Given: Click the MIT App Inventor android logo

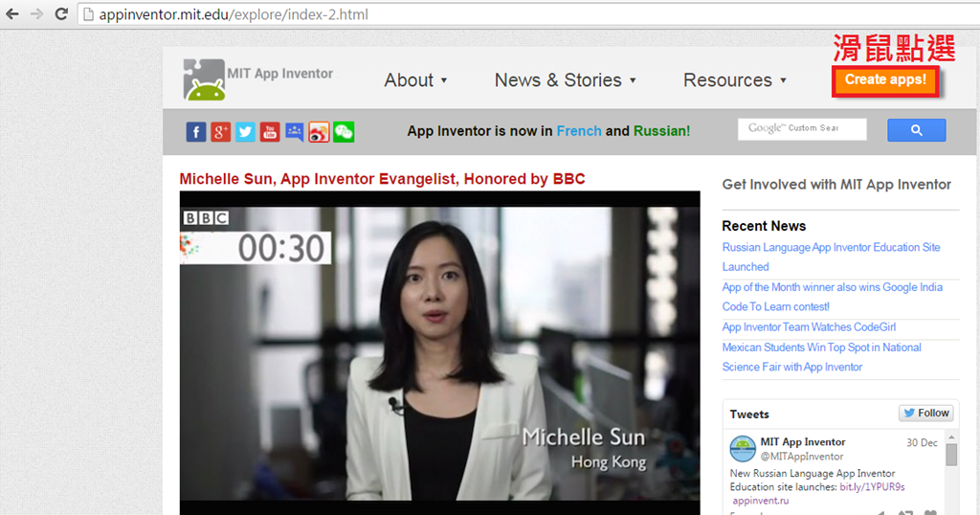Looking at the screenshot, I should (x=204, y=79).
